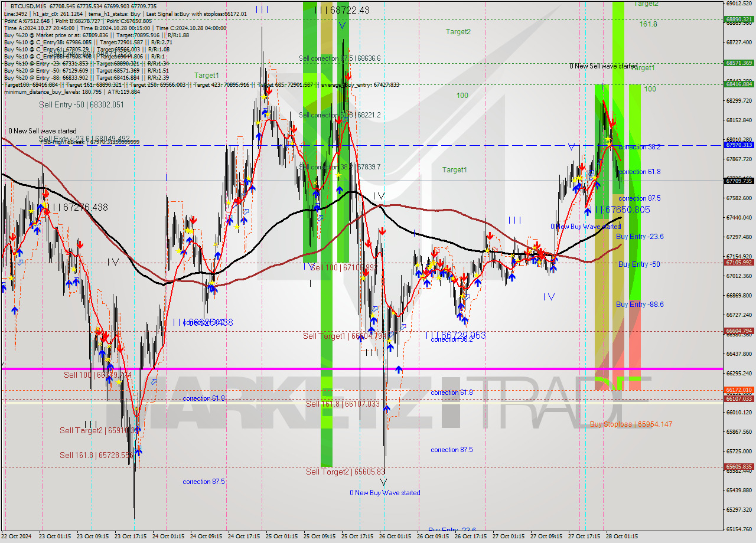Click 'Sell correction 61.8 | 68221.2' label
756x543 pixels.
tap(340, 115)
